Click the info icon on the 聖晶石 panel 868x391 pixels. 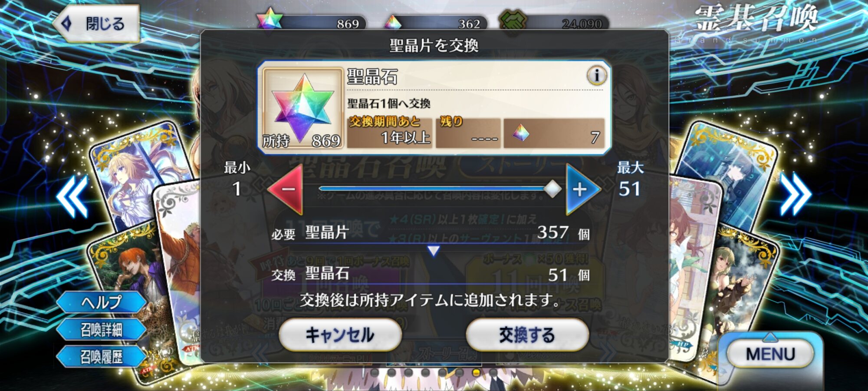click(597, 76)
